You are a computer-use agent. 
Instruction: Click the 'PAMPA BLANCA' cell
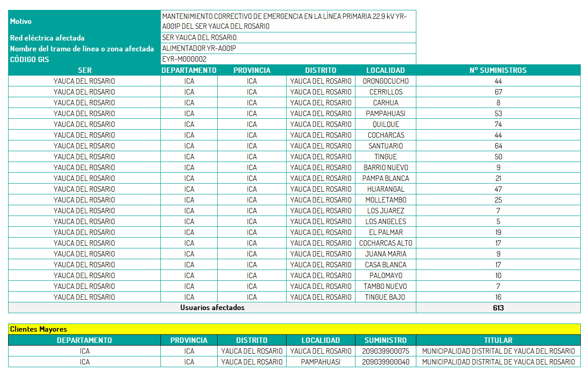click(x=385, y=178)
